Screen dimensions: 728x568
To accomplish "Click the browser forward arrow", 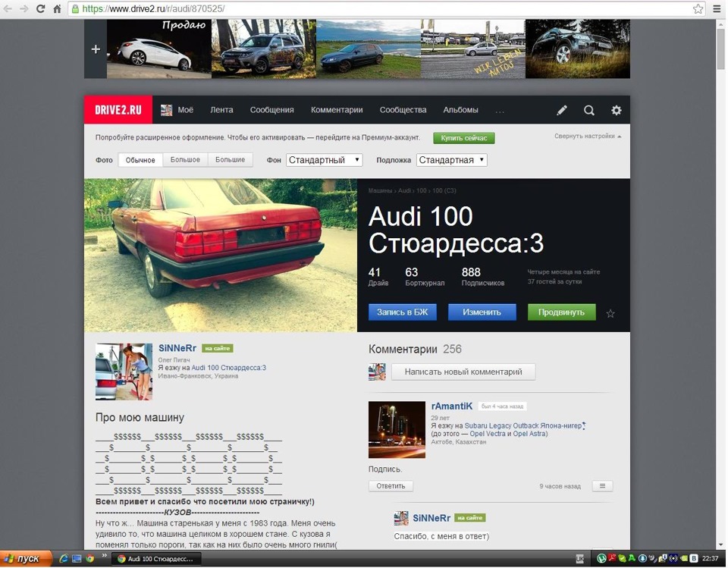I will pos(24,9).
